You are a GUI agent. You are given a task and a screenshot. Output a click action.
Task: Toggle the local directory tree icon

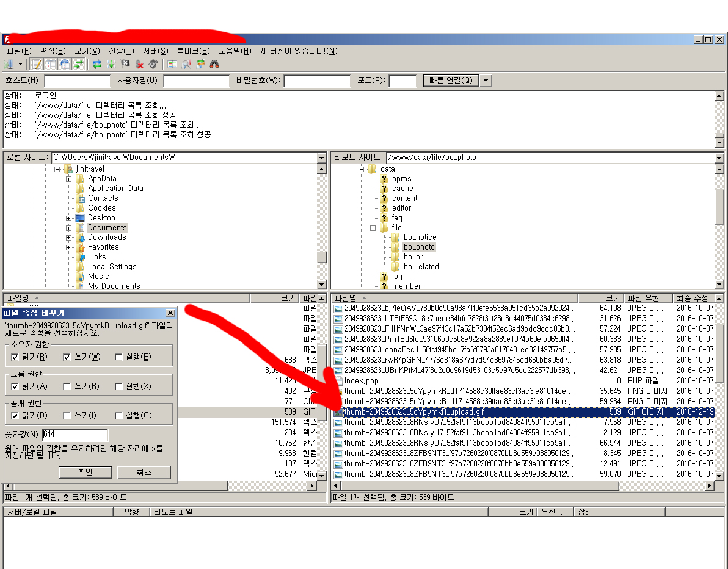(51, 65)
